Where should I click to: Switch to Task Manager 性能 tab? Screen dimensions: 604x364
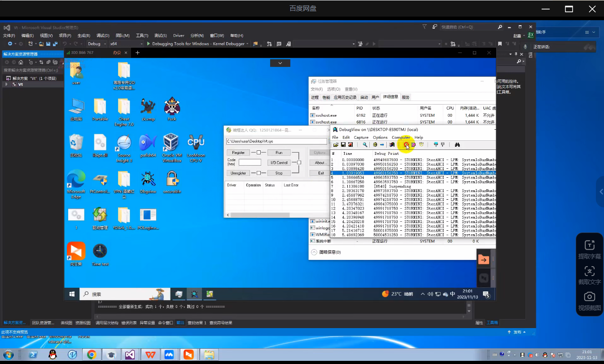click(326, 97)
